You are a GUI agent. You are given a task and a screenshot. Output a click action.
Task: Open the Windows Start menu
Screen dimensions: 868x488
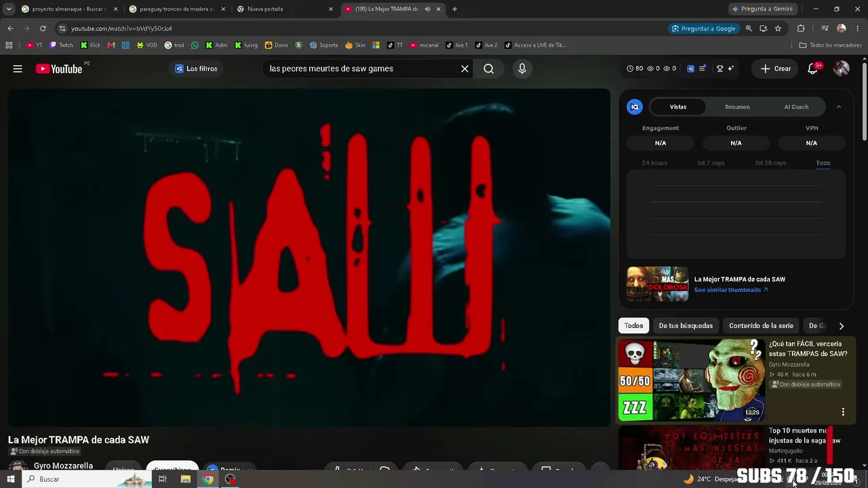pos(10,479)
